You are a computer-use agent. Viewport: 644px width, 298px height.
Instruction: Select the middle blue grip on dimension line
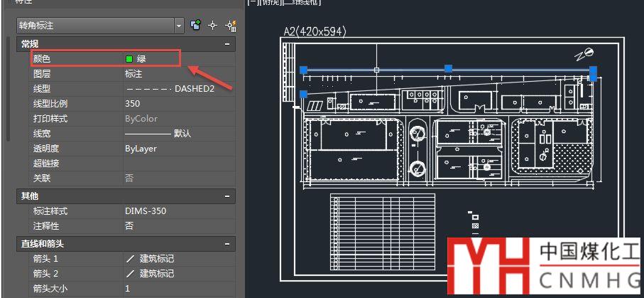[448, 68]
